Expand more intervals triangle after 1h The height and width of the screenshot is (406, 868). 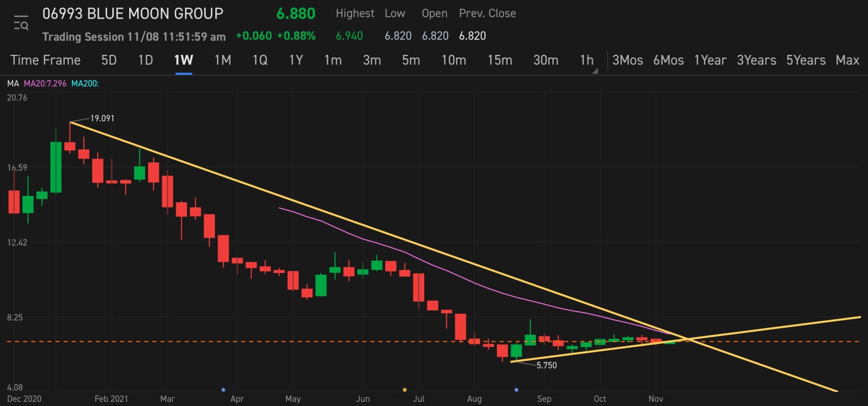point(595,71)
